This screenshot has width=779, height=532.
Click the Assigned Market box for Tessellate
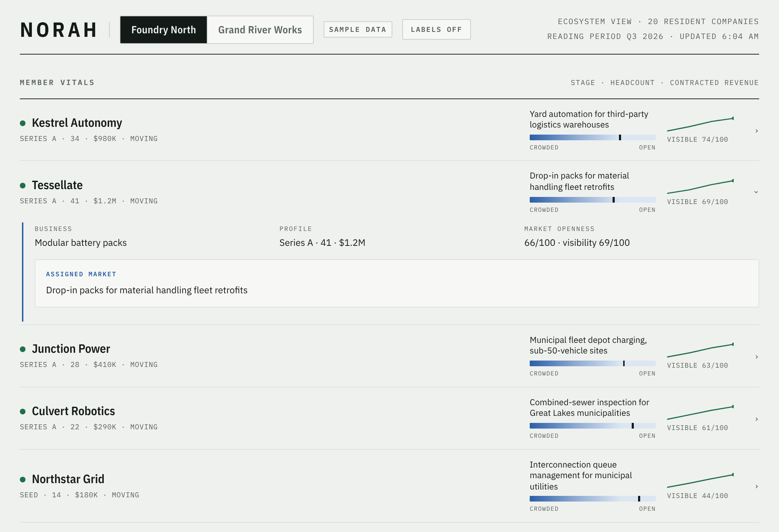click(x=397, y=283)
